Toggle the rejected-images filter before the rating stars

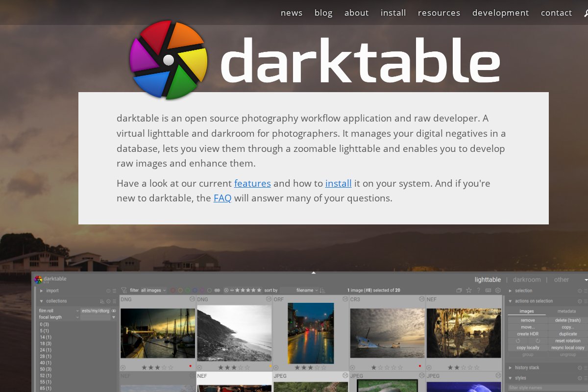pyautogui.click(x=226, y=290)
